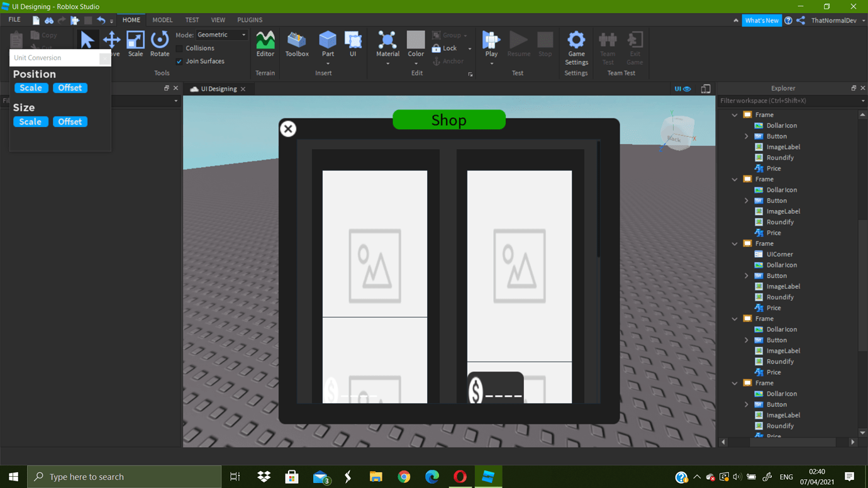Open the What's New panel
This screenshot has height=488, width=868.
pos(762,19)
